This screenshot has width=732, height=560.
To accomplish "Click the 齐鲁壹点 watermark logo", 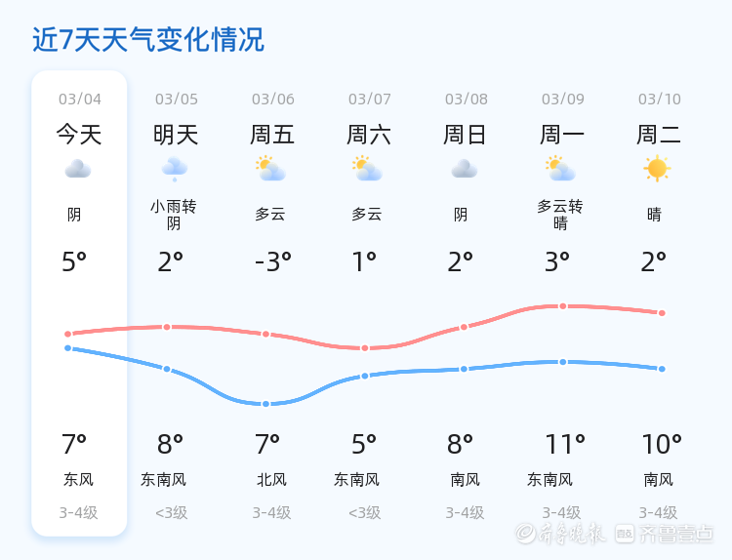I will pyautogui.click(x=677, y=533).
